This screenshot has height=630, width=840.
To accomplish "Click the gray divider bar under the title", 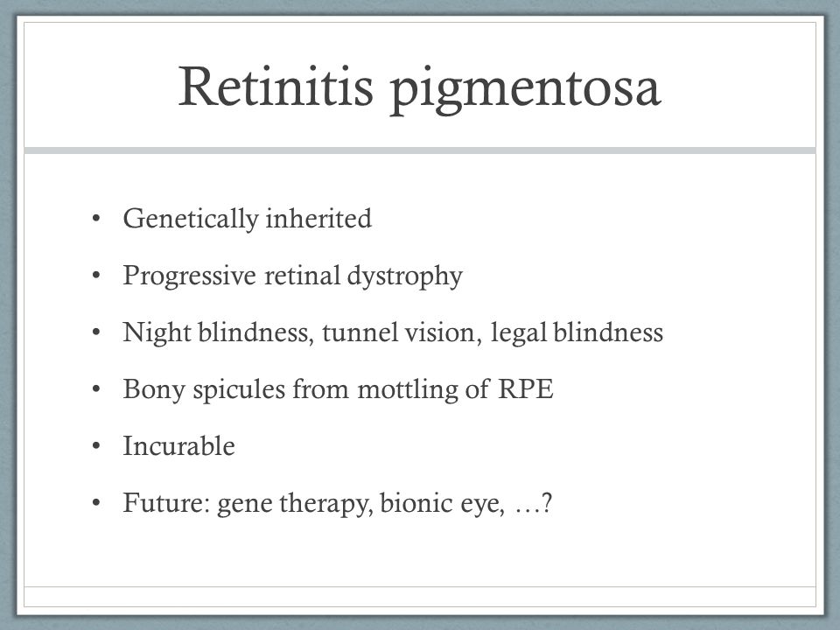I will [419, 150].
